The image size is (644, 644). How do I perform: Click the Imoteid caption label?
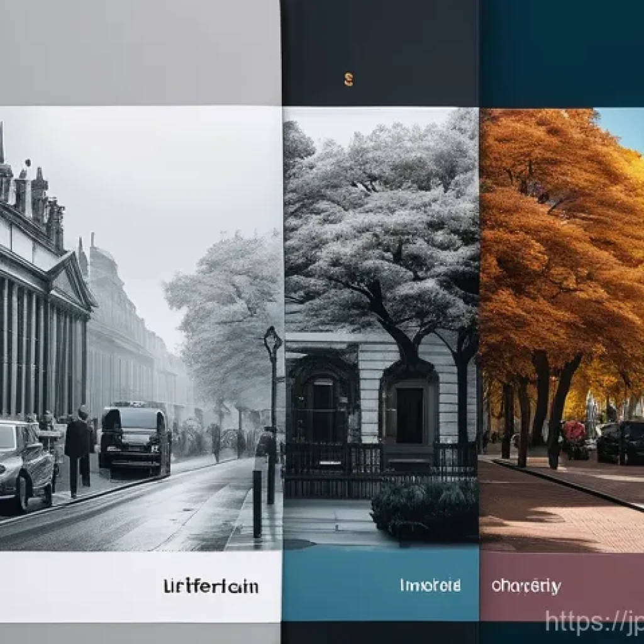click(430, 586)
